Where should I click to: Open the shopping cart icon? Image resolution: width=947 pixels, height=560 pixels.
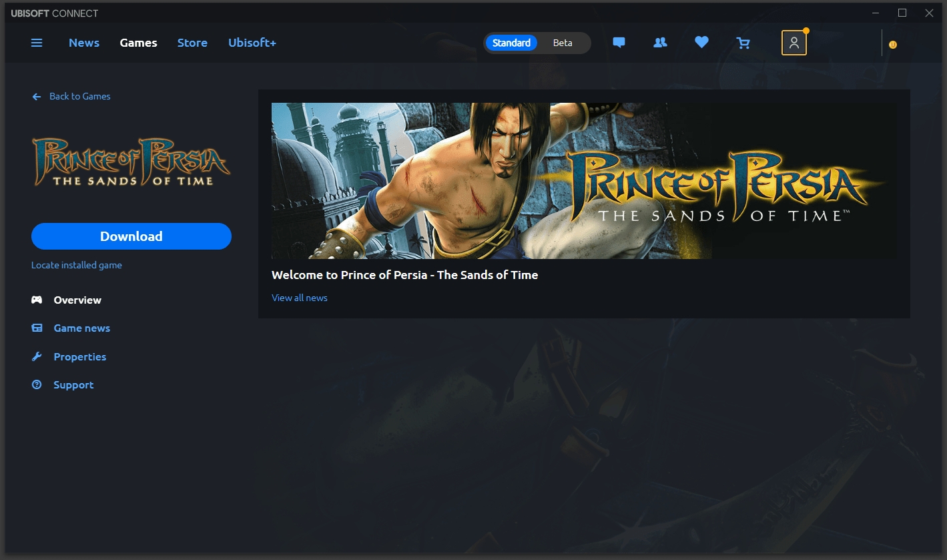pos(743,43)
